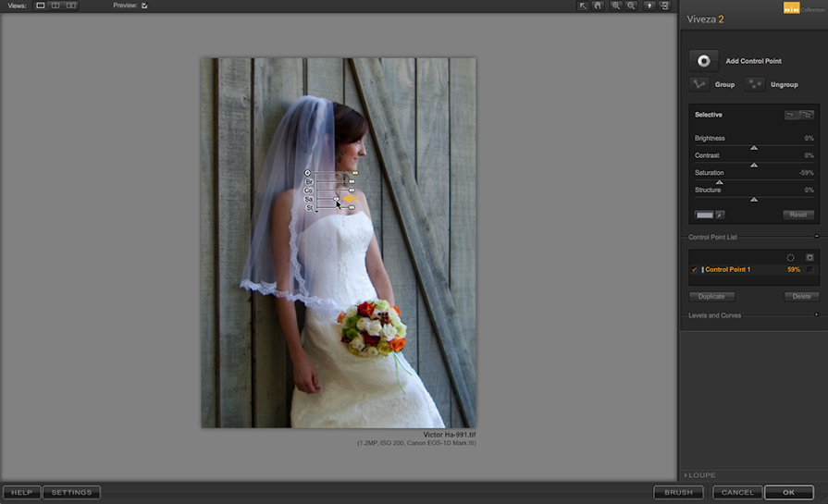Click the OK button
This screenshot has height=504, width=828.
pos(788,493)
